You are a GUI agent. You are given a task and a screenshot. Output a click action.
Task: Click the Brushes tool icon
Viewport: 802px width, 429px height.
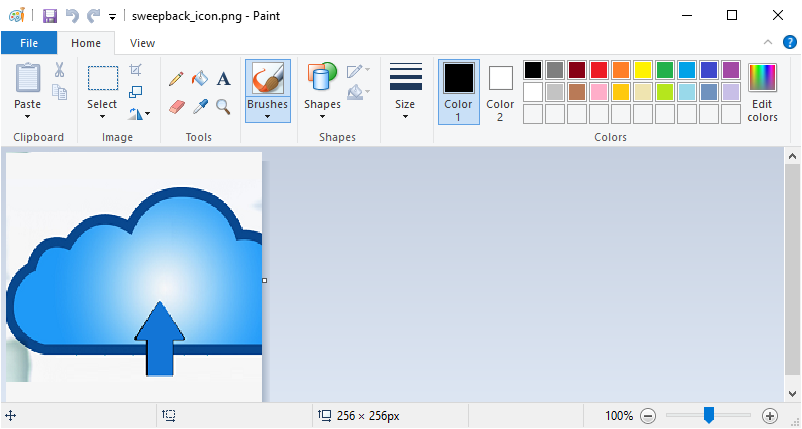[268, 78]
